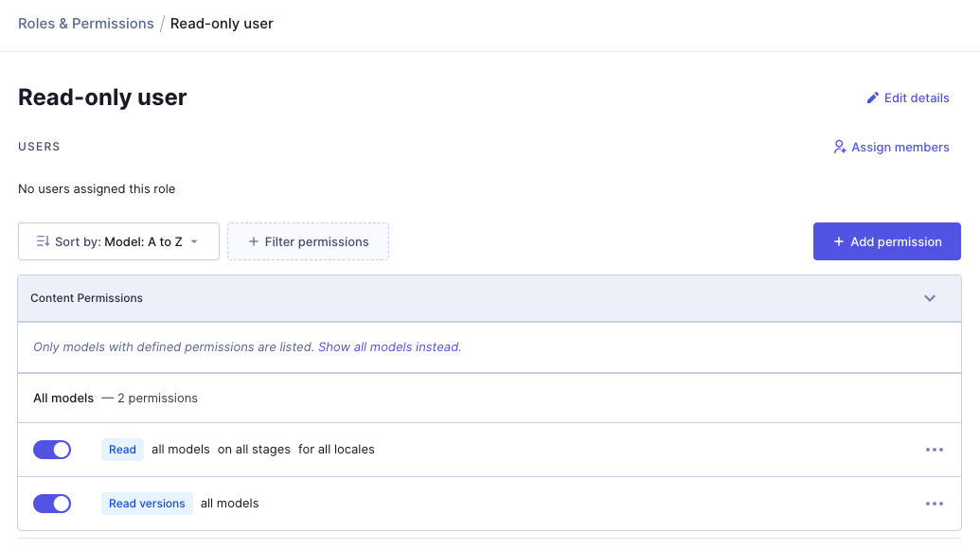Collapse the Content Permissions section chevron

click(930, 298)
